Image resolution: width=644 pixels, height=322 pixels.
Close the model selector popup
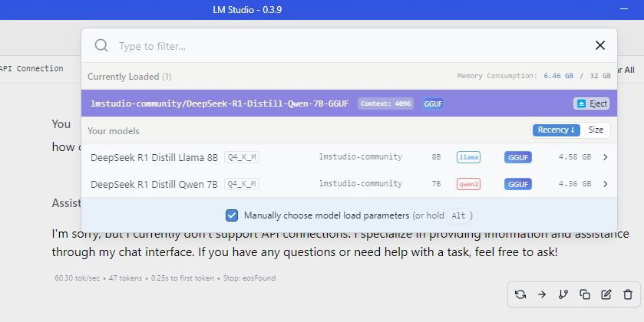(x=600, y=46)
